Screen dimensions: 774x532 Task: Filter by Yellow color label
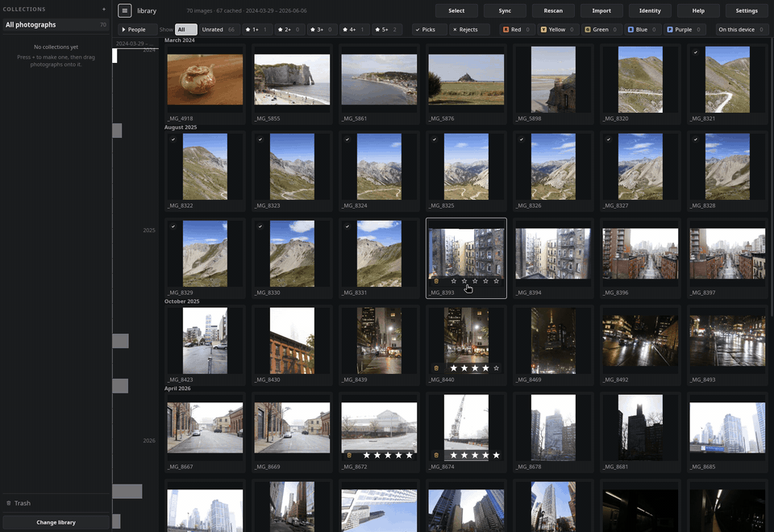point(558,30)
